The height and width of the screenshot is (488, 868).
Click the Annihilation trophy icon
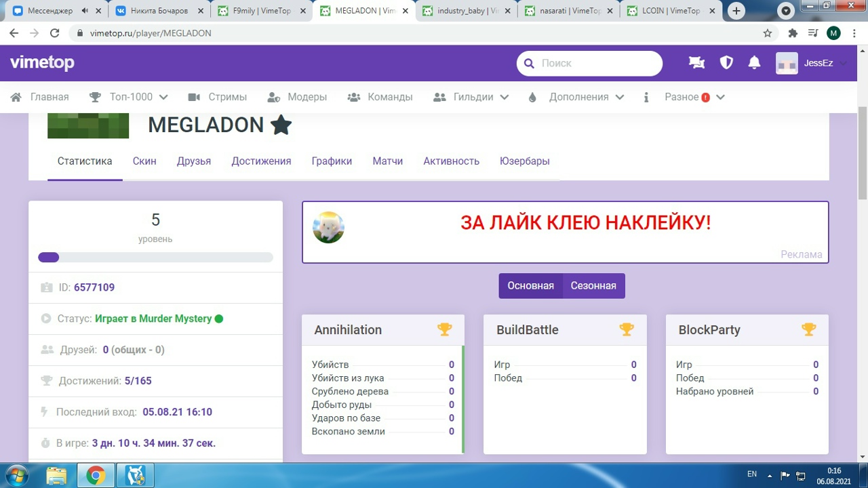click(x=444, y=329)
